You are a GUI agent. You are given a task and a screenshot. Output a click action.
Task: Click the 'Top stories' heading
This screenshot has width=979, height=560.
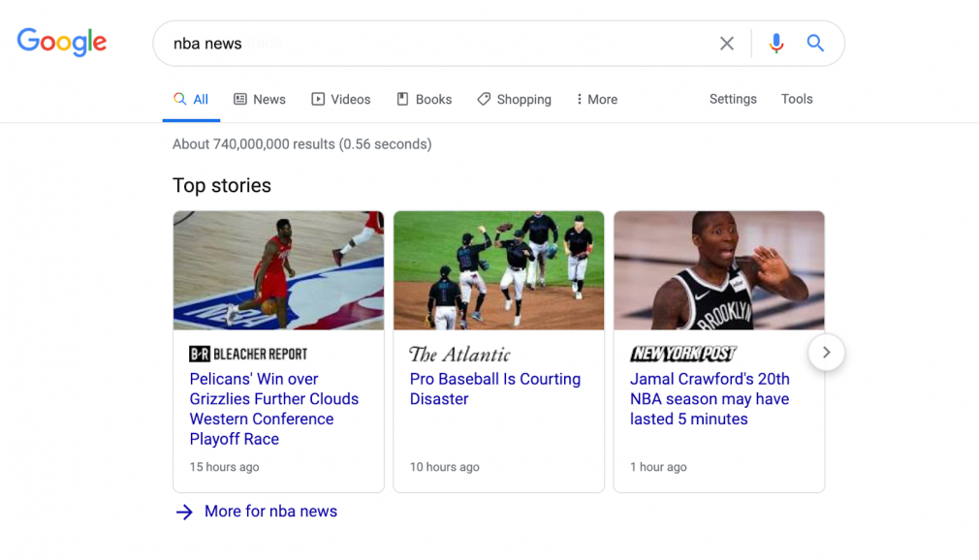[222, 185]
